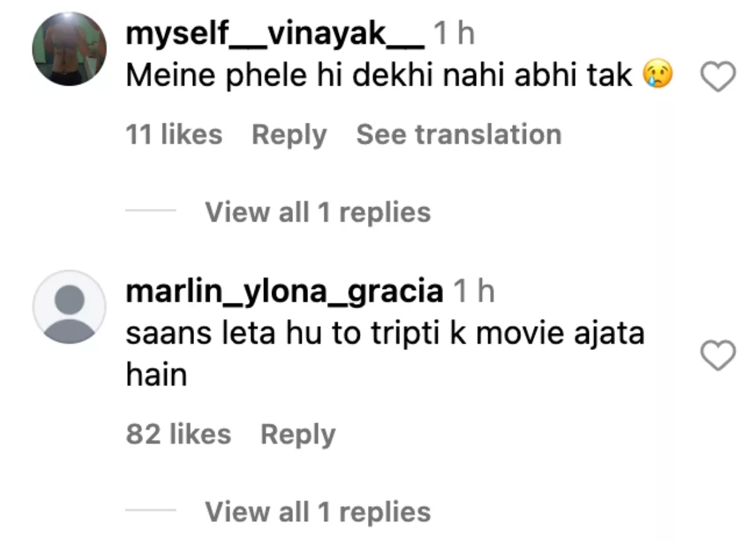The image size is (756, 542).
Task: Click the line before first View all replies
Action: point(151,212)
